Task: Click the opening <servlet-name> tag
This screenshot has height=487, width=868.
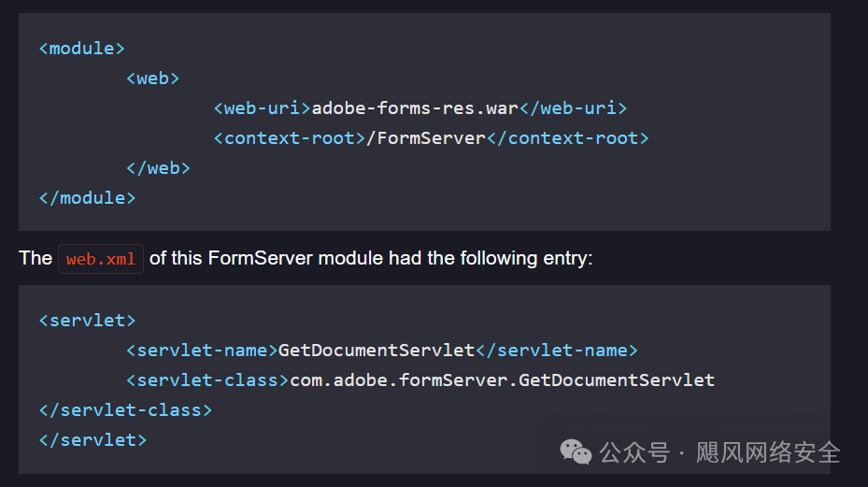Action: (202, 351)
